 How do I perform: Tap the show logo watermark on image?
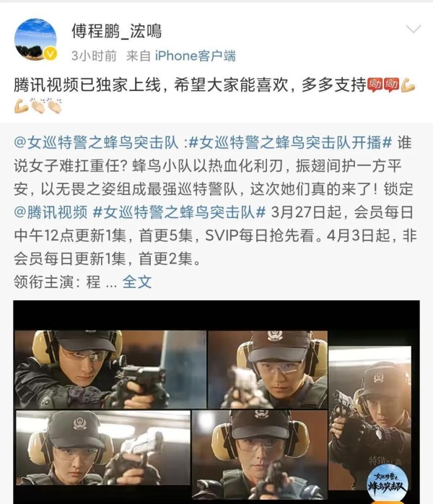tap(388, 483)
